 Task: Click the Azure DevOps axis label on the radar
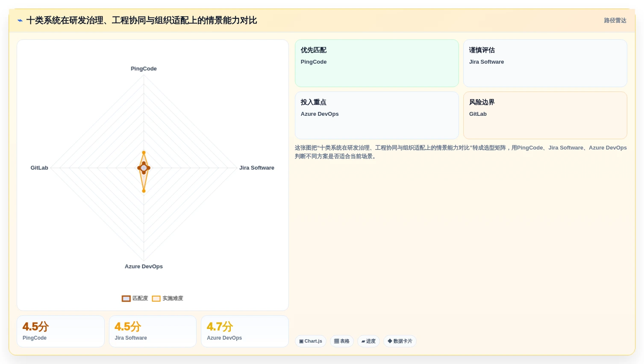[x=144, y=267]
